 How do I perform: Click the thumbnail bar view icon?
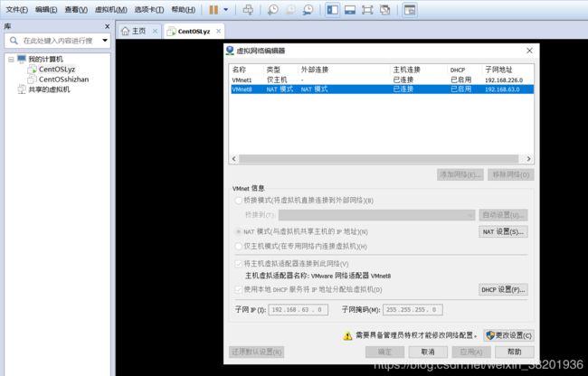pos(350,10)
